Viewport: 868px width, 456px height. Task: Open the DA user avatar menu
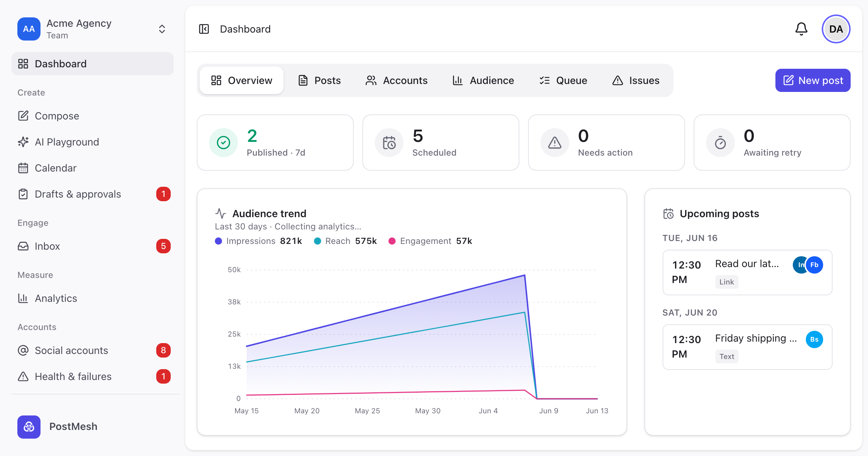(836, 29)
